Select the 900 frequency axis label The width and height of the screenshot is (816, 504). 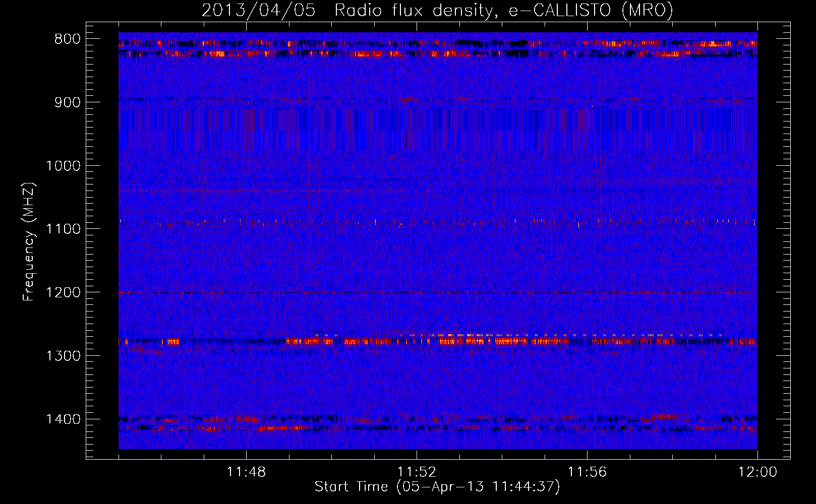67,102
